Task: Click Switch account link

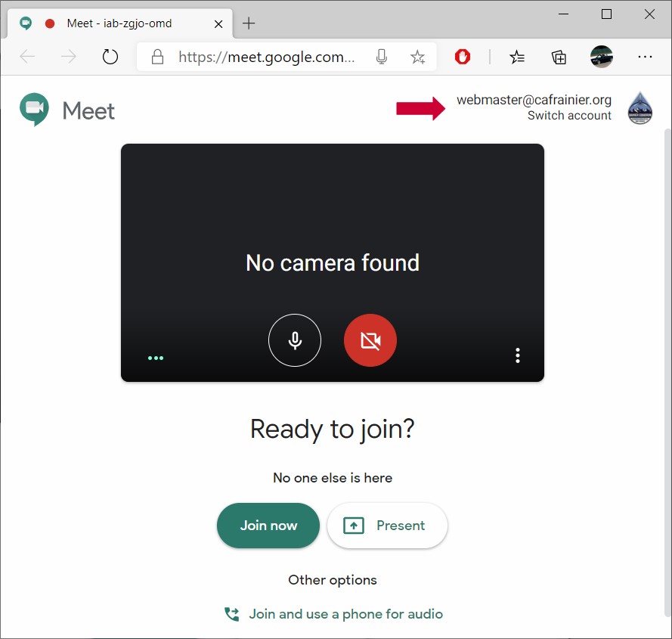Action: pos(569,116)
